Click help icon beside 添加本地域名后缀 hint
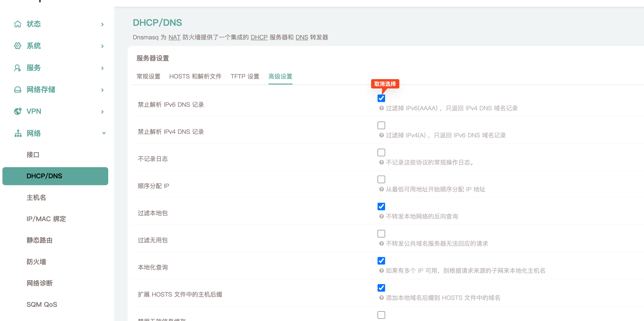This screenshot has width=644, height=321. [382, 298]
